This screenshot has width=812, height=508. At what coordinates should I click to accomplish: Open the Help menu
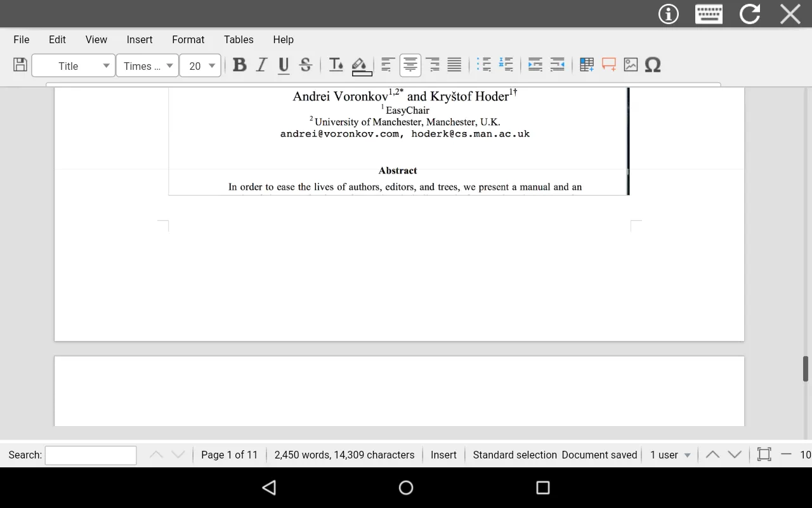pyautogui.click(x=284, y=39)
